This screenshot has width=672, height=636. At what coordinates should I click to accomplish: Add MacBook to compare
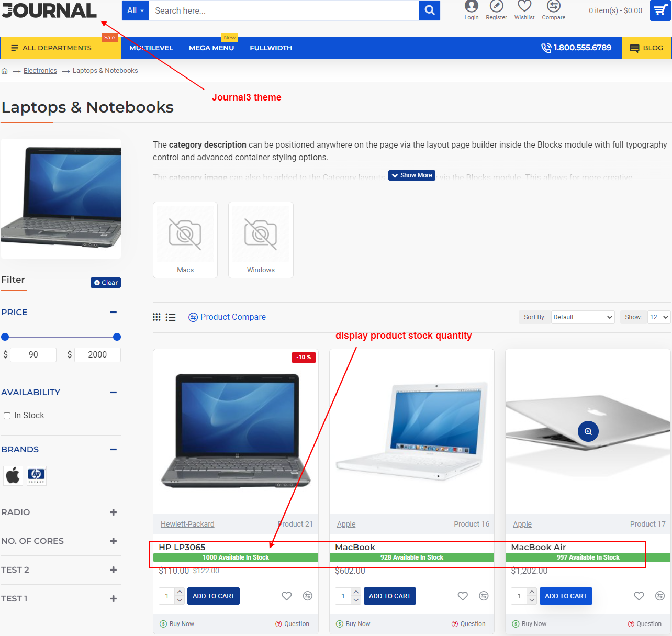pyautogui.click(x=484, y=596)
